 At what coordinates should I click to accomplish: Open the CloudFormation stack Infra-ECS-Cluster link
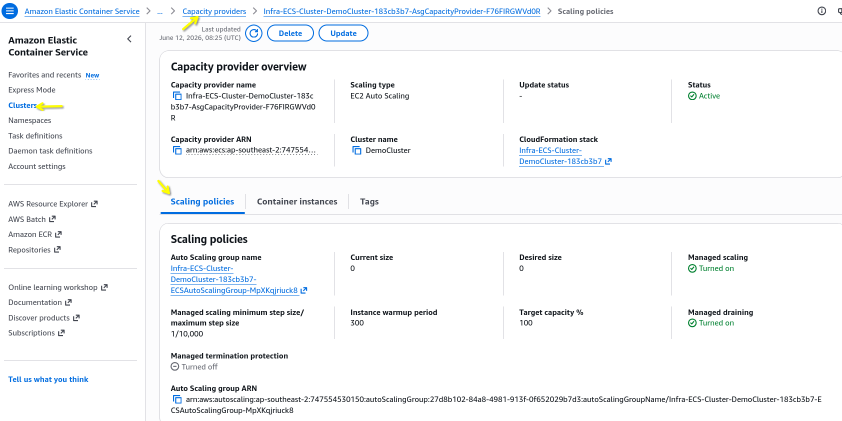pos(561,156)
